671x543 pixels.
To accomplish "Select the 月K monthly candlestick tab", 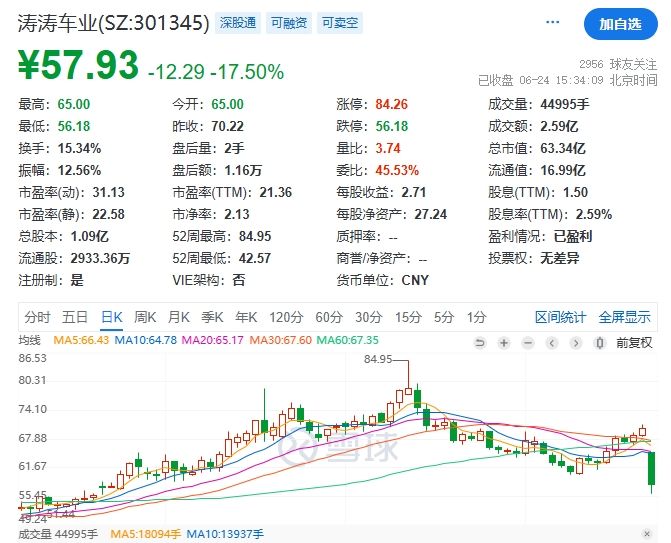I will [178, 317].
